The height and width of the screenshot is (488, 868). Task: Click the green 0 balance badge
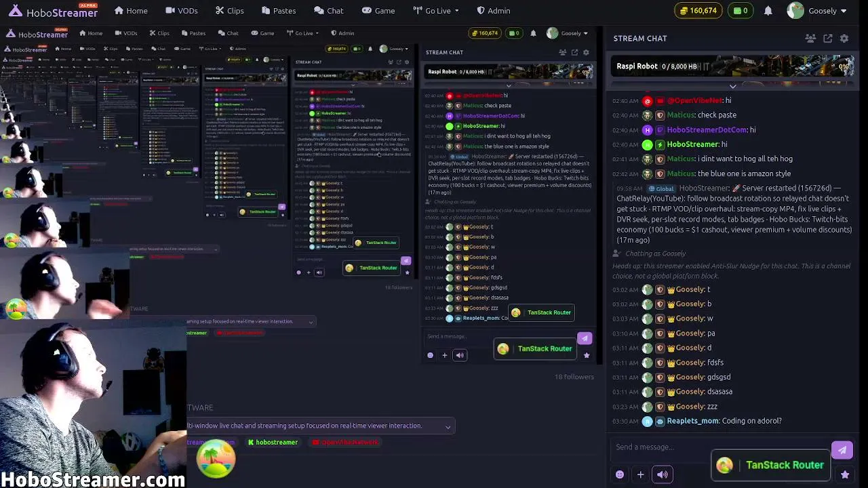[741, 11]
